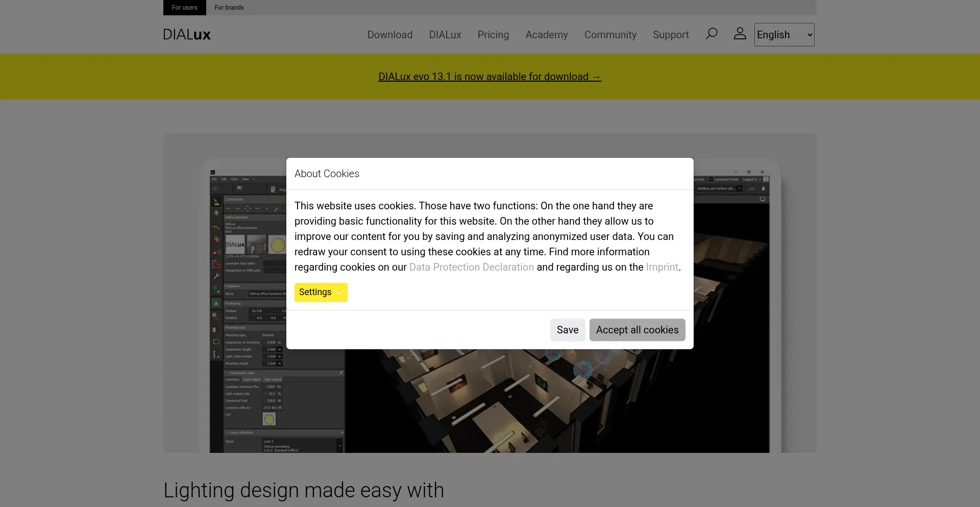Image resolution: width=980 pixels, height=507 pixels.
Task: Switch to the For brands tab
Action: point(229,8)
